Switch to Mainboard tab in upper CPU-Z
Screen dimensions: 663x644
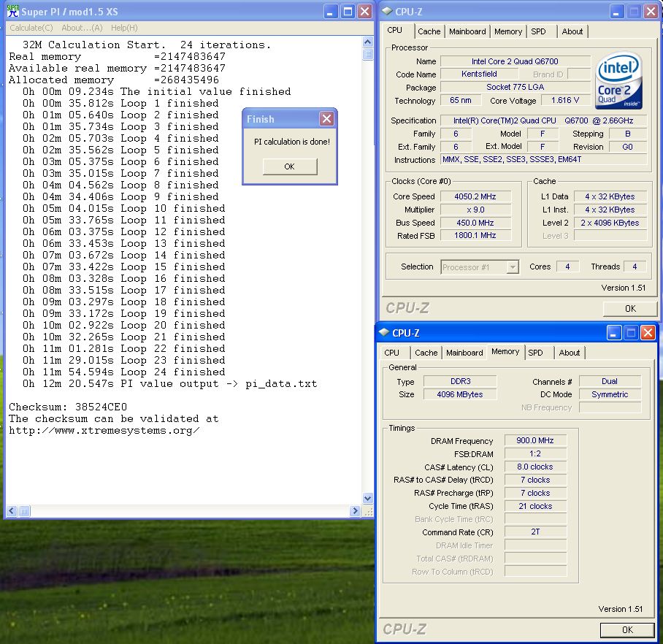coord(467,31)
